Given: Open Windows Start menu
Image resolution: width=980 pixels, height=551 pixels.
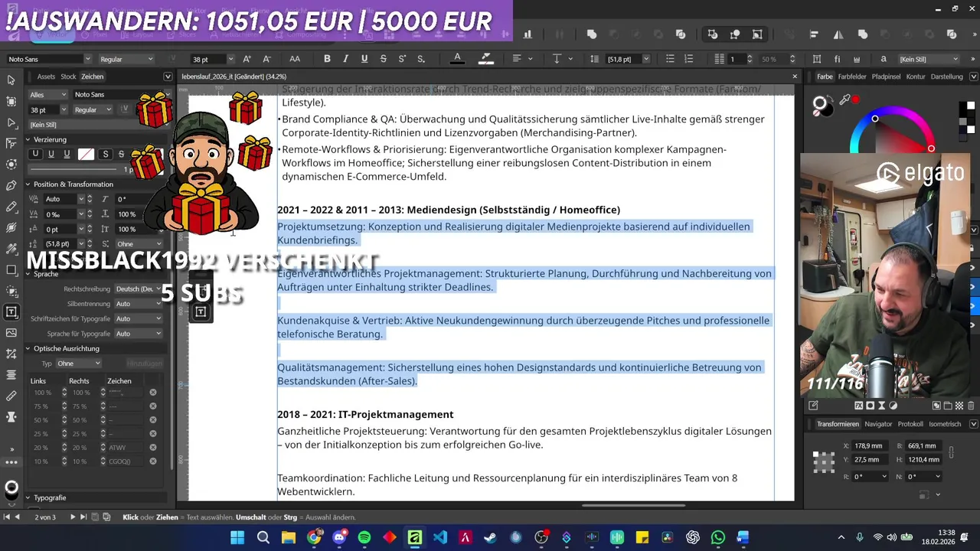Looking at the screenshot, I should [x=237, y=537].
